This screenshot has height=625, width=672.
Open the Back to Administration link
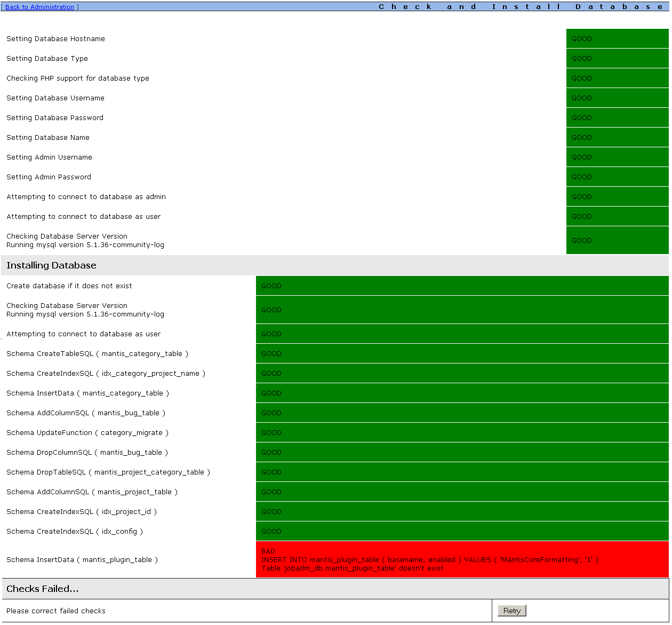39,7
